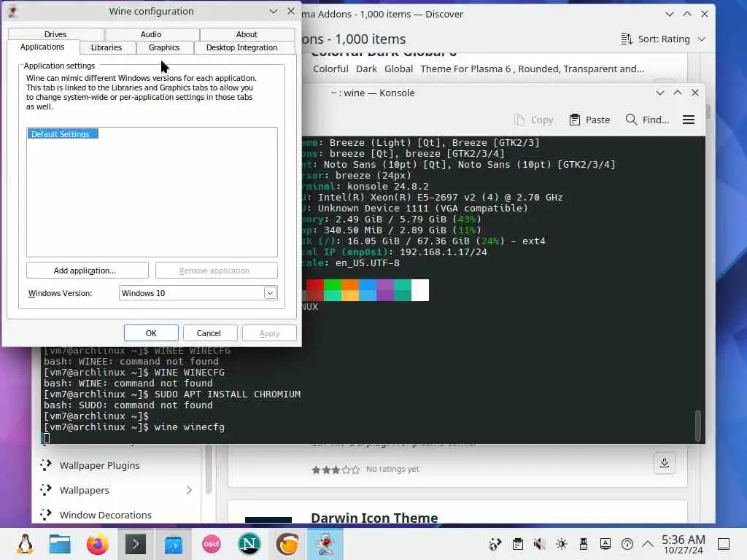This screenshot has width=747, height=560.
Task: Switch to Konsole via its taskbar icon
Action: [135, 544]
